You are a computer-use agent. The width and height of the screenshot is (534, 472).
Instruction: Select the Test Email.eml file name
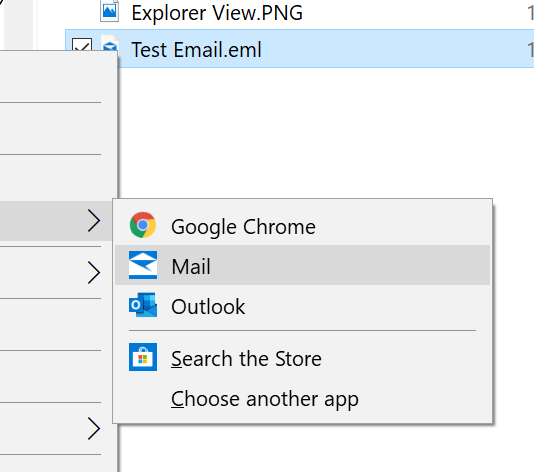[x=197, y=50]
